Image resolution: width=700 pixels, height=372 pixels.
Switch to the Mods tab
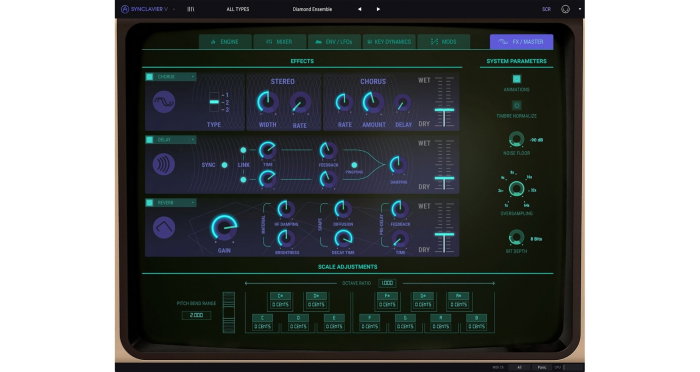[443, 42]
